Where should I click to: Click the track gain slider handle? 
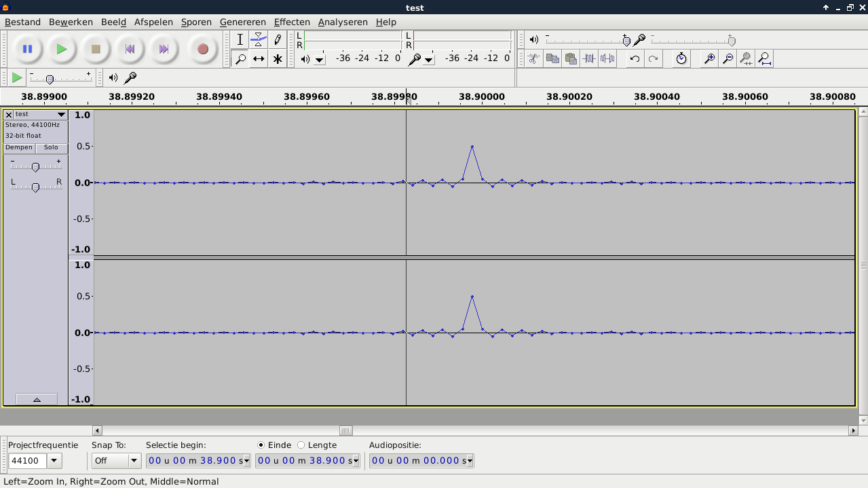[35, 166]
